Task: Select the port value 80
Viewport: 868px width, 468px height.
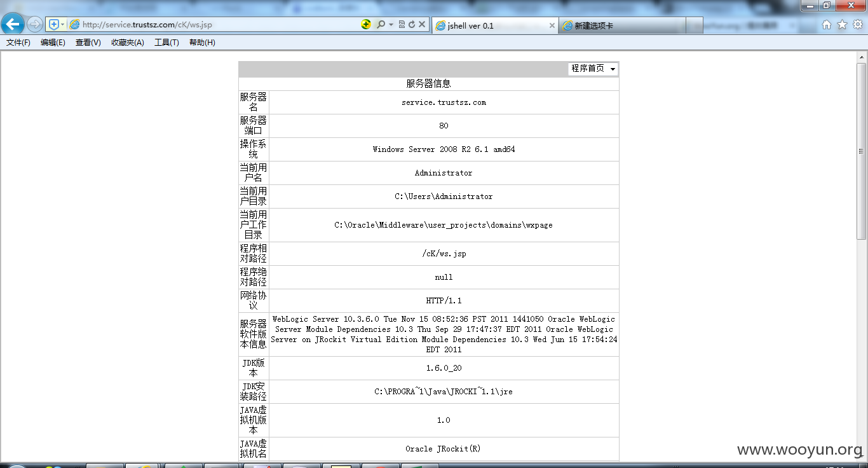Action: pyautogui.click(x=444, y=126)
